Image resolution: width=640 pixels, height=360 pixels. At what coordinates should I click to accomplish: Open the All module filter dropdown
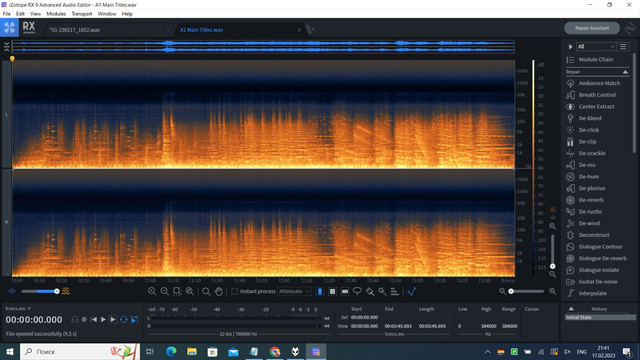pos(596,47)
